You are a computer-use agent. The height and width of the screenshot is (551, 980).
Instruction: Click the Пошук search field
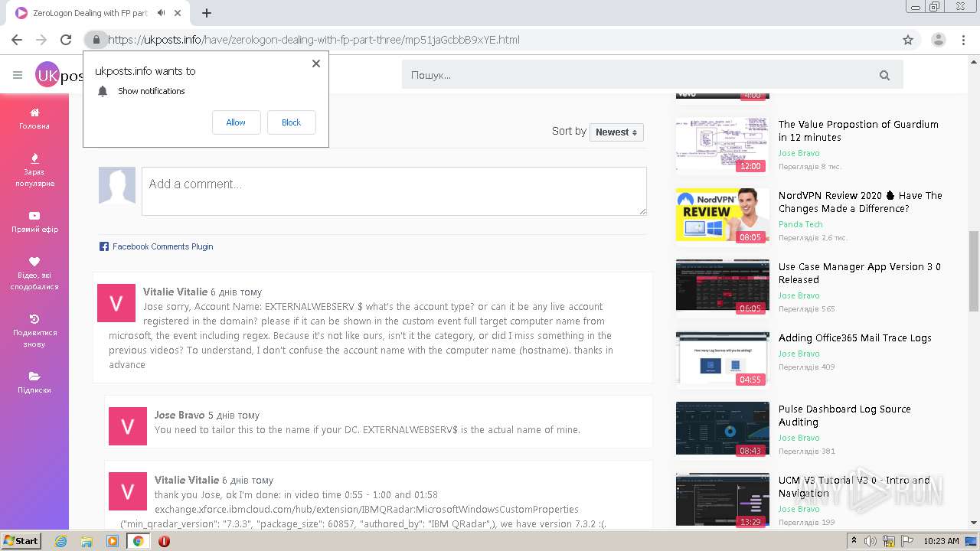point(635,75)
